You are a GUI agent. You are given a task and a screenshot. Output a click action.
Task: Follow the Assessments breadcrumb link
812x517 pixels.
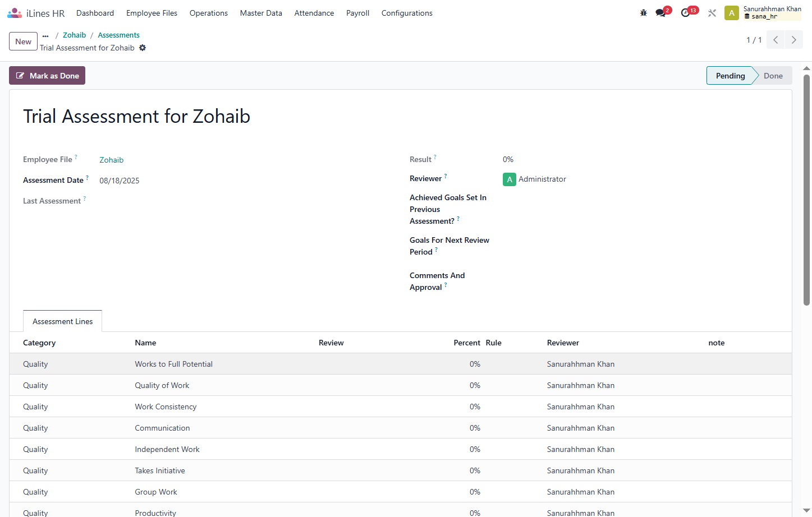tap(118, 35)
